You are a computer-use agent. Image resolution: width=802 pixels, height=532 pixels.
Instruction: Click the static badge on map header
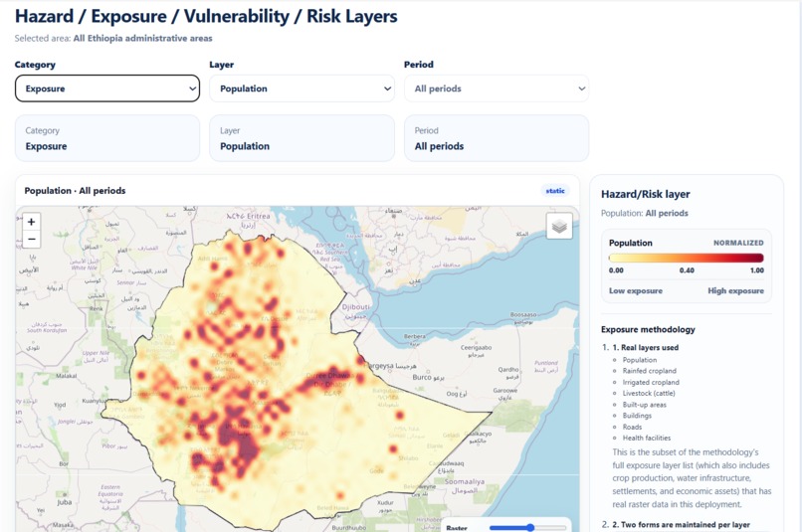click(x=555, y=191)
